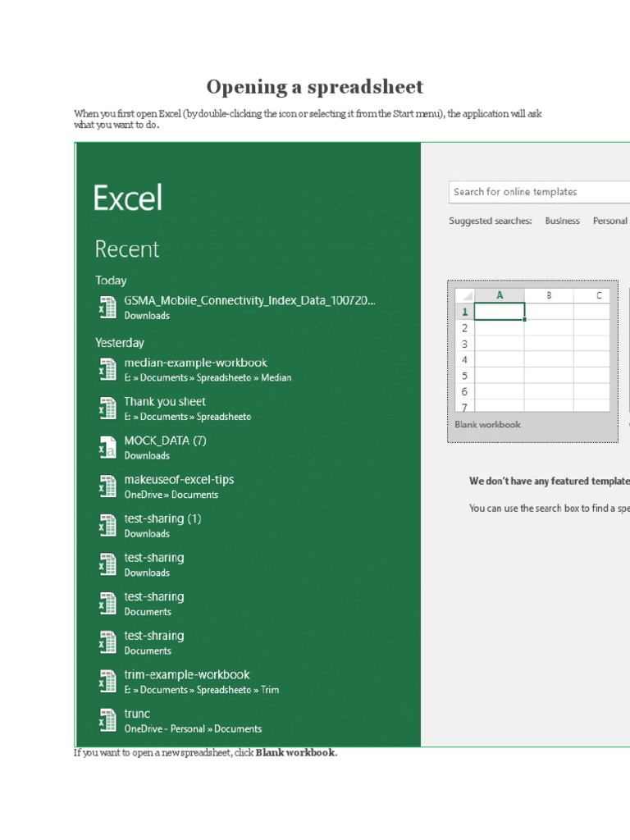The width and height of the screenshot is (630, 840).
Task: Open makeuseof-excel-tips from OneDrive
Action: [x=167, y=487]
